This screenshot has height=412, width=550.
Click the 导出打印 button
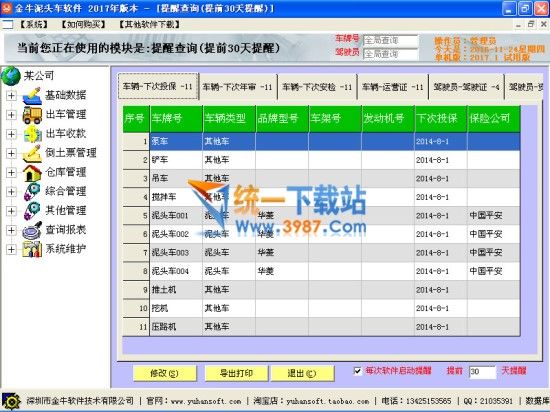[236, 373]
